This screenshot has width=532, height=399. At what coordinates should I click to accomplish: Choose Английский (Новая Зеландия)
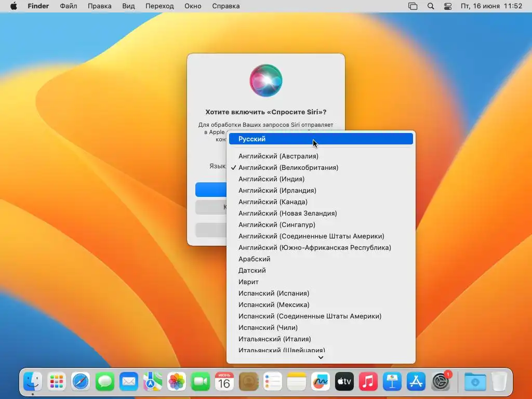click(321, 213)
